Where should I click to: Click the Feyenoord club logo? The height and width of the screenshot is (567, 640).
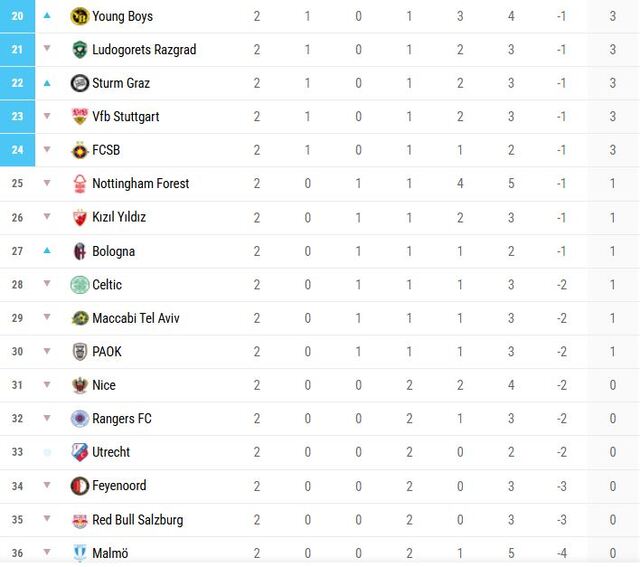coord(80,486)
